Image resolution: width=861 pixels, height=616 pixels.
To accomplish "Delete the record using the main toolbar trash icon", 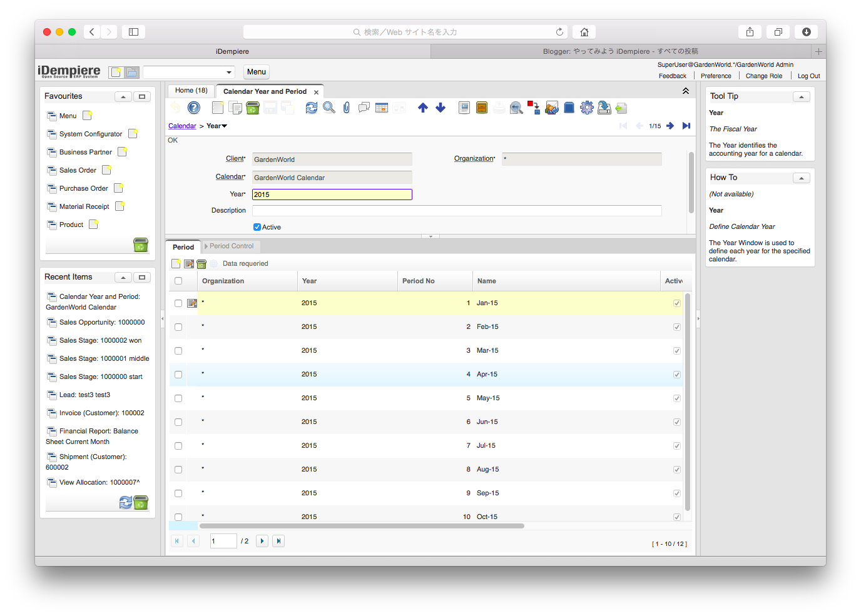I will coord(253,108).
